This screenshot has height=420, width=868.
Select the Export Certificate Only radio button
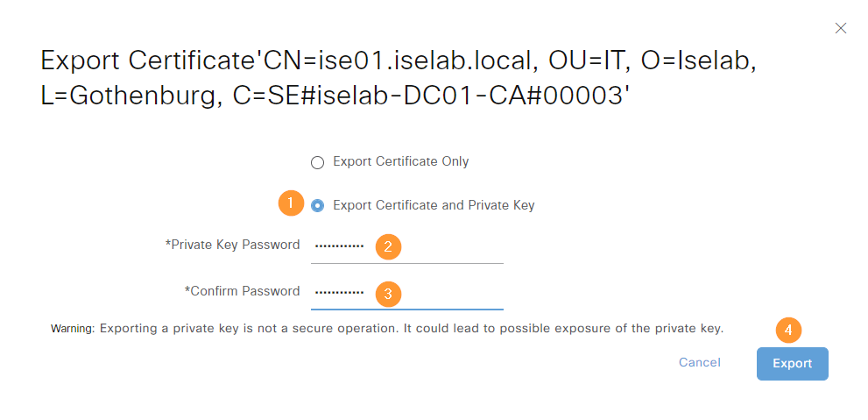pyautogui.click(x=317, y=162)
